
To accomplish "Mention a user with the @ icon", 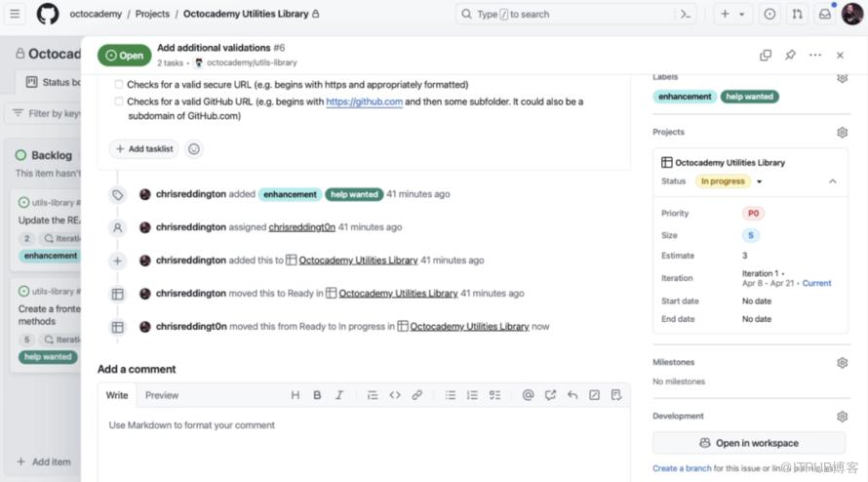I will pos(528,395).
